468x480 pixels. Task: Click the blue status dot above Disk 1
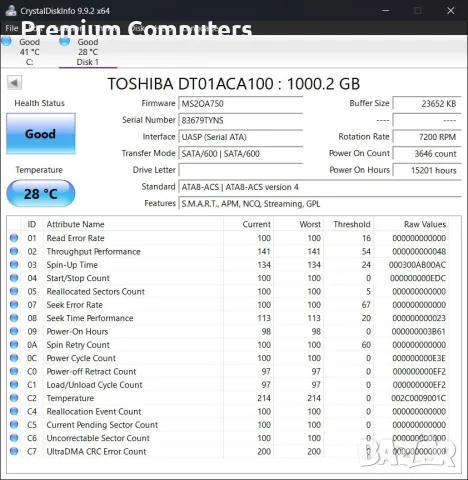pos(64,41)
